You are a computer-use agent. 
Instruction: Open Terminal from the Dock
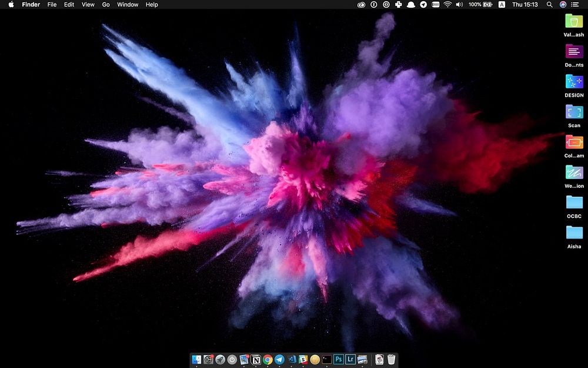(326, 360)
